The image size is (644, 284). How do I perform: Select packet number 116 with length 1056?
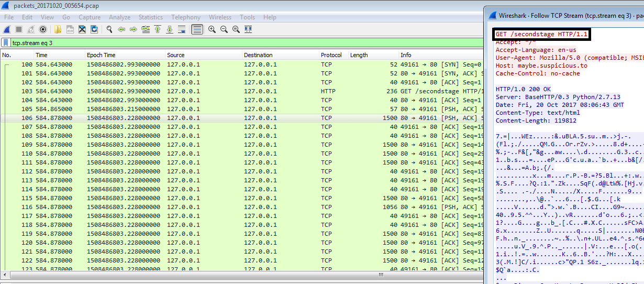[241, 207]
